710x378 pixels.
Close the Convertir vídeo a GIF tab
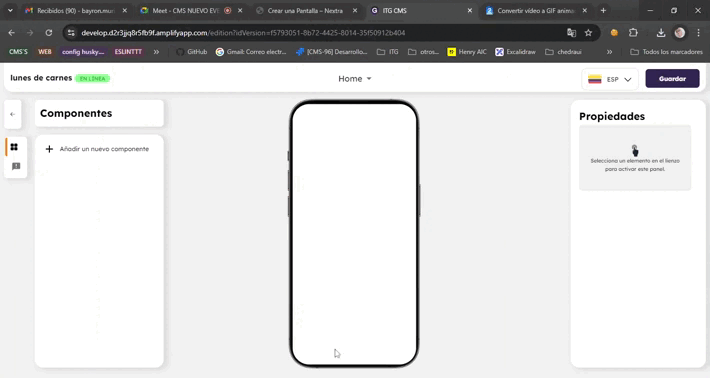pyautogui.click(x=585, y=10)
